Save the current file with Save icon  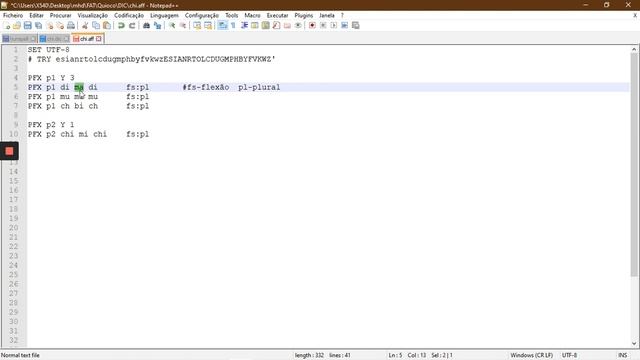point(28,25)
